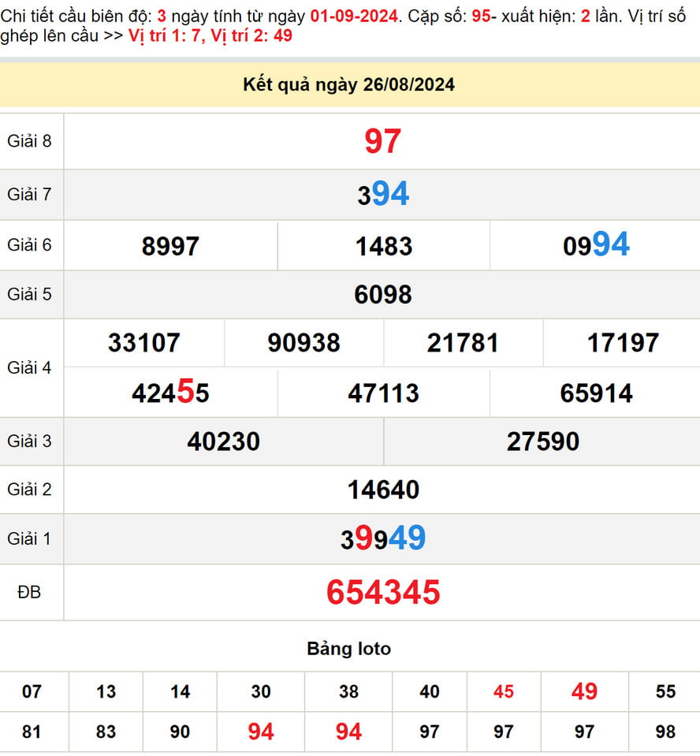The image size is (700, 756).
Task: Click the 'Giải 6' row label
Action: coord(29,245)
